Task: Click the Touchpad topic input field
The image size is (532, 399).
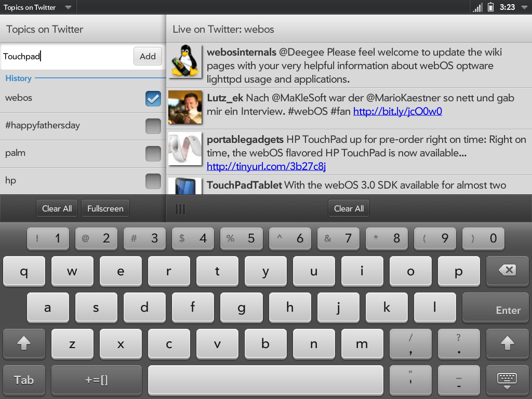Action: [67, 56]
